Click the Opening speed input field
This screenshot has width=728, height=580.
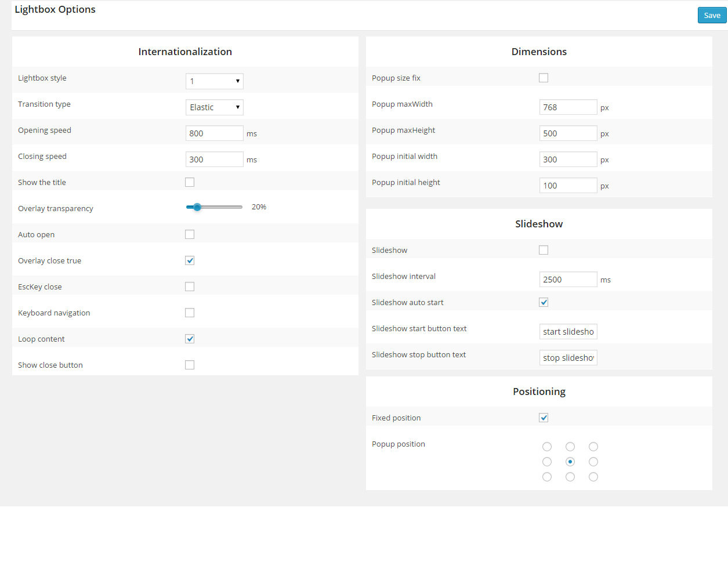(x=214, y=133)
